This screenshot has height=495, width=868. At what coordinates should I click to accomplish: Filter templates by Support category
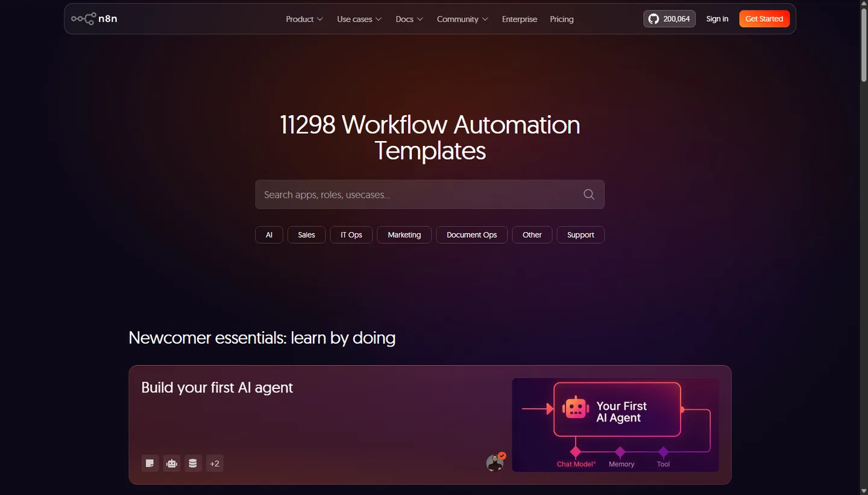[581, 235]
